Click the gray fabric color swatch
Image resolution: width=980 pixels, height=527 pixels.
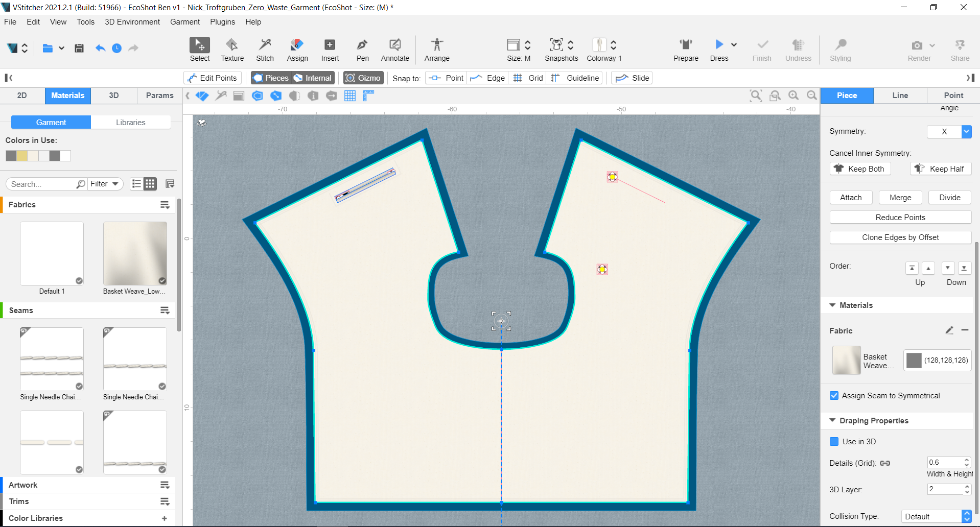coord(914,361)
